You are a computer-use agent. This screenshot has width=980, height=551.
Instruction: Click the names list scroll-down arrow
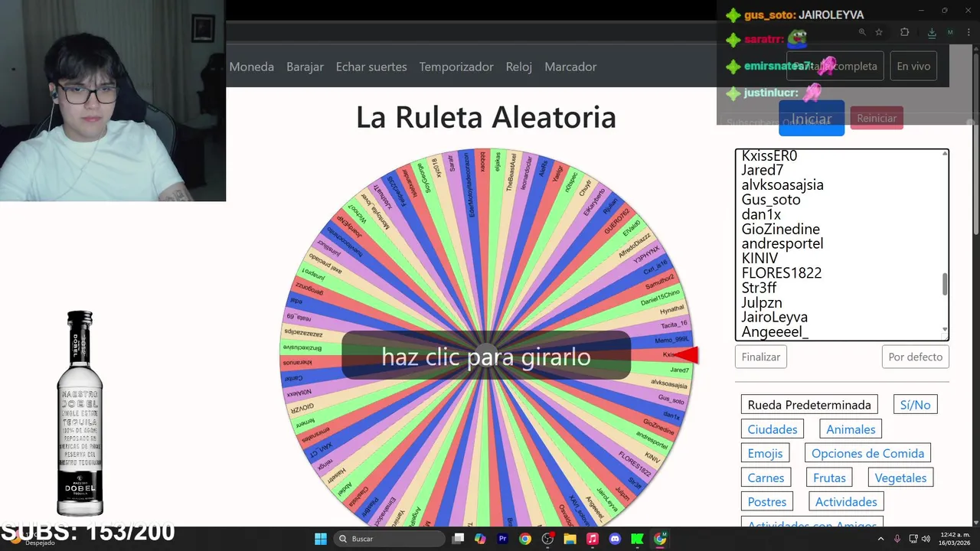tap(945, 331)
